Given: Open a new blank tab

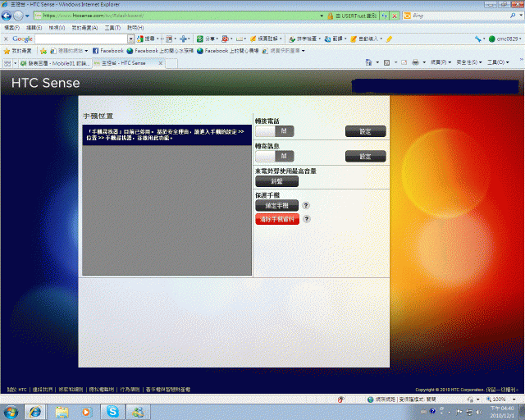Looking at the screenshot, I should [x=171, y=63].
